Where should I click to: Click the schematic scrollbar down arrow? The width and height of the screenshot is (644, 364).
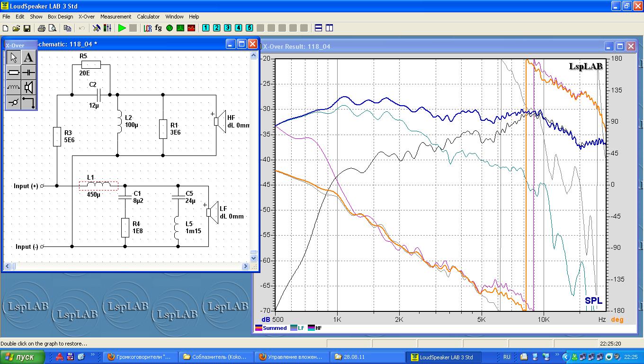(254, 258)
